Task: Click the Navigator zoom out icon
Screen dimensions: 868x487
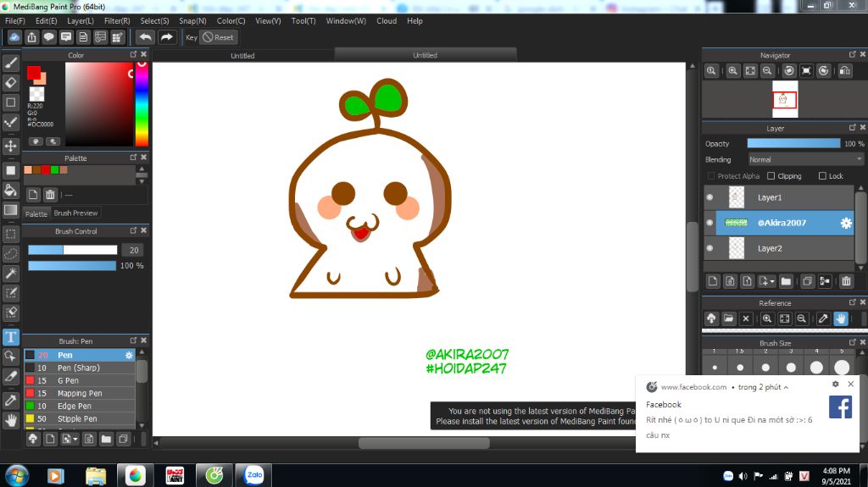Action: pos(767,71)
